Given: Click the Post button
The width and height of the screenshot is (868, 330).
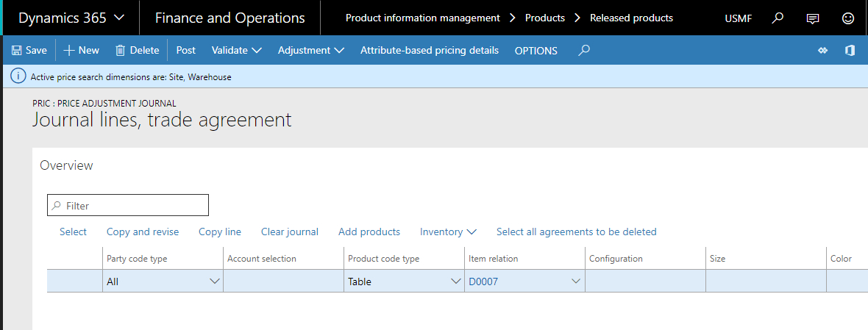Looking at the screenshot, I should tap(186, 51).
